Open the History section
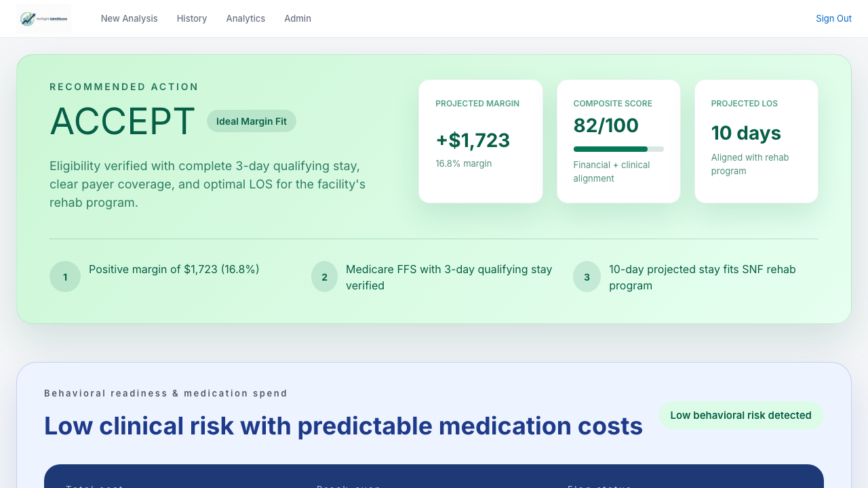Image resolution: width=868 pixels, height=488 pixels. click(x=191, y=18)
